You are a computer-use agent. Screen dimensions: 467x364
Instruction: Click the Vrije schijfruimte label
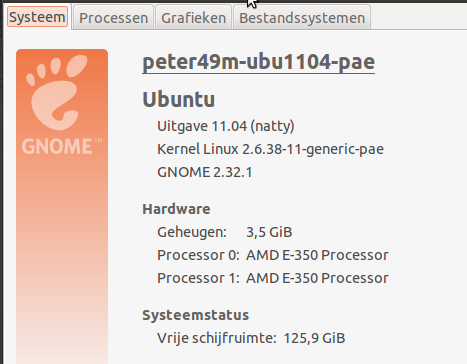[x=217, y=338]
